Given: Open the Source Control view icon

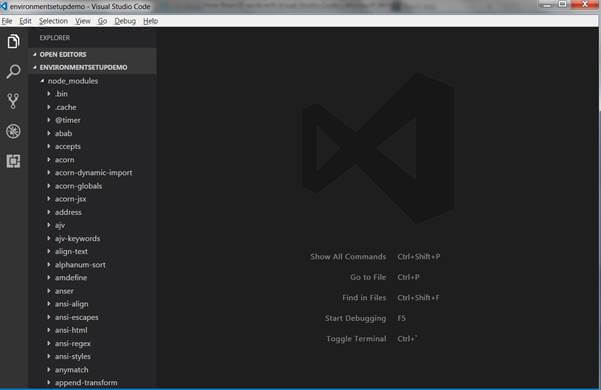Looking at the screenshot, I should point(13,101).
